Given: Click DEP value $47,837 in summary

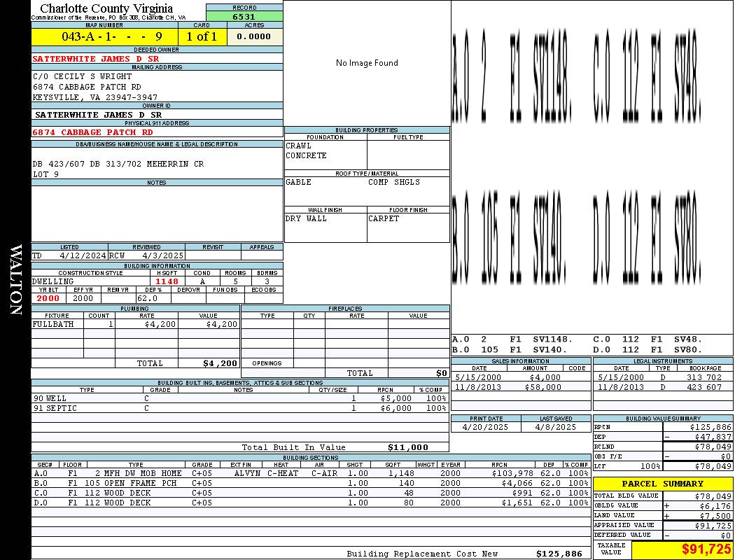Looking at the screenshot, I should click(713, 437).
